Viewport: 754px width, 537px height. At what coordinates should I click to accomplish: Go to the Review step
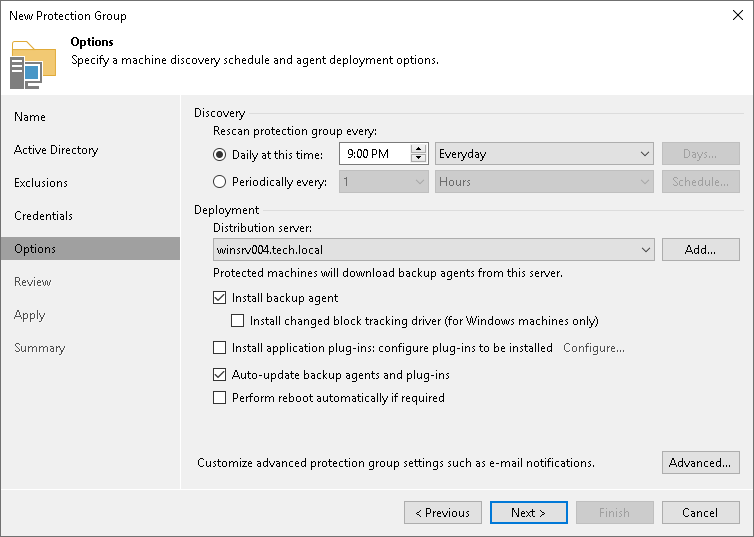pos(32,282)
